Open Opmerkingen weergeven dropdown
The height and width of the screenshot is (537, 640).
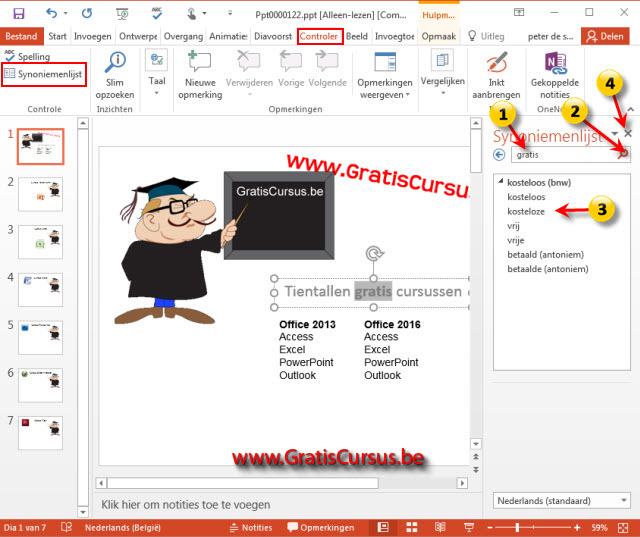[385, 76]
